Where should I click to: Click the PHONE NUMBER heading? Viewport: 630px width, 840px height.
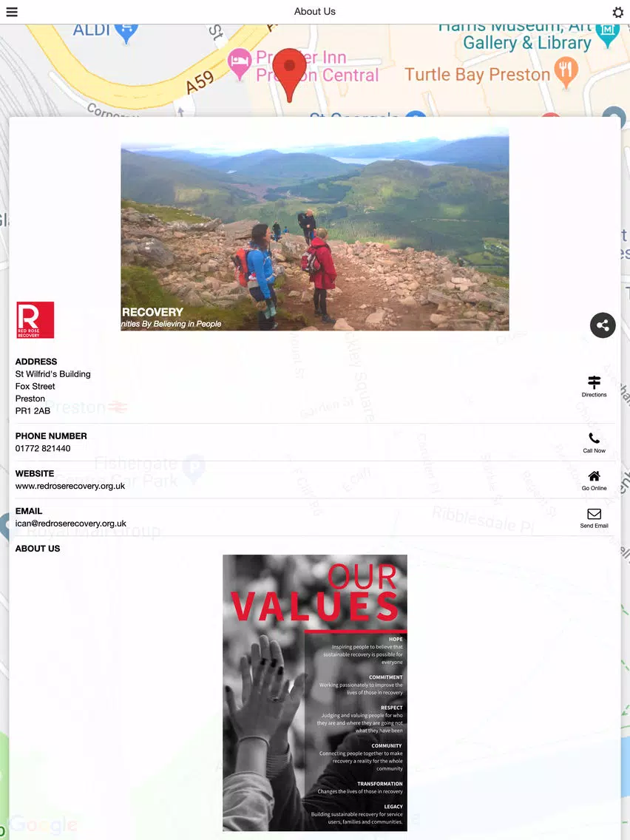pos(51,436)
